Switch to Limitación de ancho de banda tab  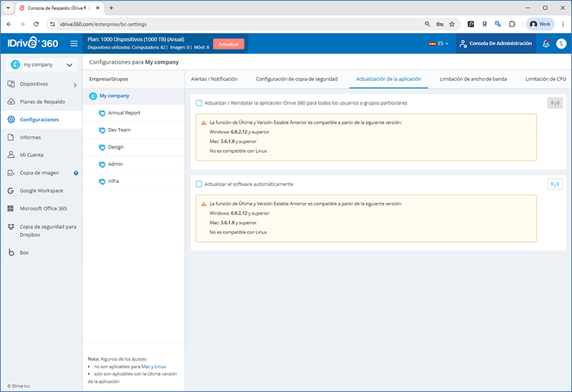(473, 79)
